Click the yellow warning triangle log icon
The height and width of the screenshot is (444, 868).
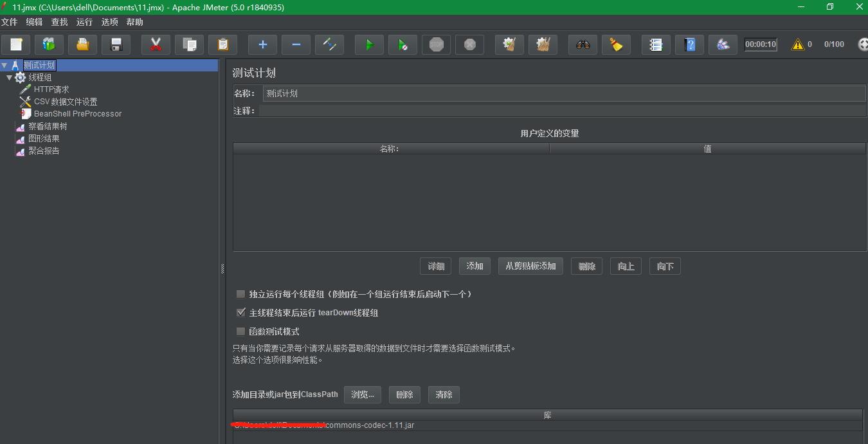point(798,44)
